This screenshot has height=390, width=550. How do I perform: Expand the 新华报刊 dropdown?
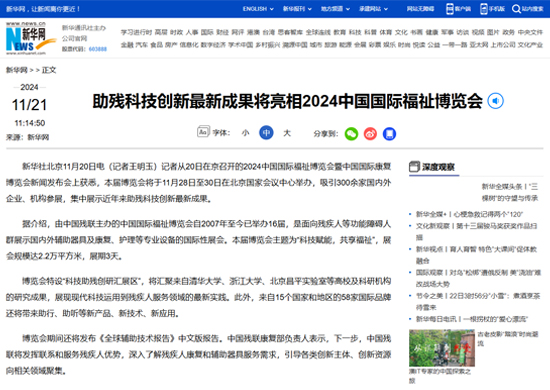tap(297, 9)
